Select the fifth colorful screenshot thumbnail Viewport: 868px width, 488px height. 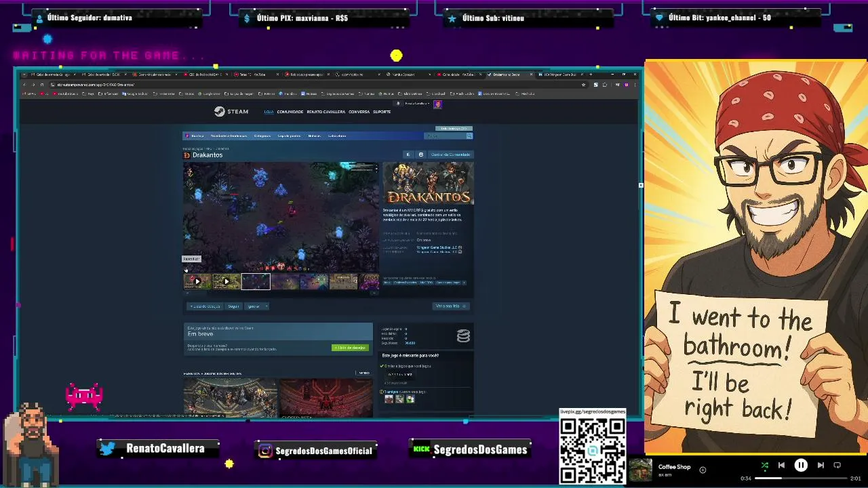[x=314, y=281]
